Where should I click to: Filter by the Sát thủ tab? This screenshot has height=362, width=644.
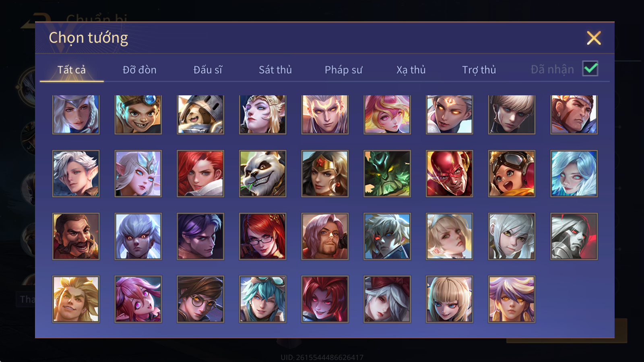pos(275,70)
